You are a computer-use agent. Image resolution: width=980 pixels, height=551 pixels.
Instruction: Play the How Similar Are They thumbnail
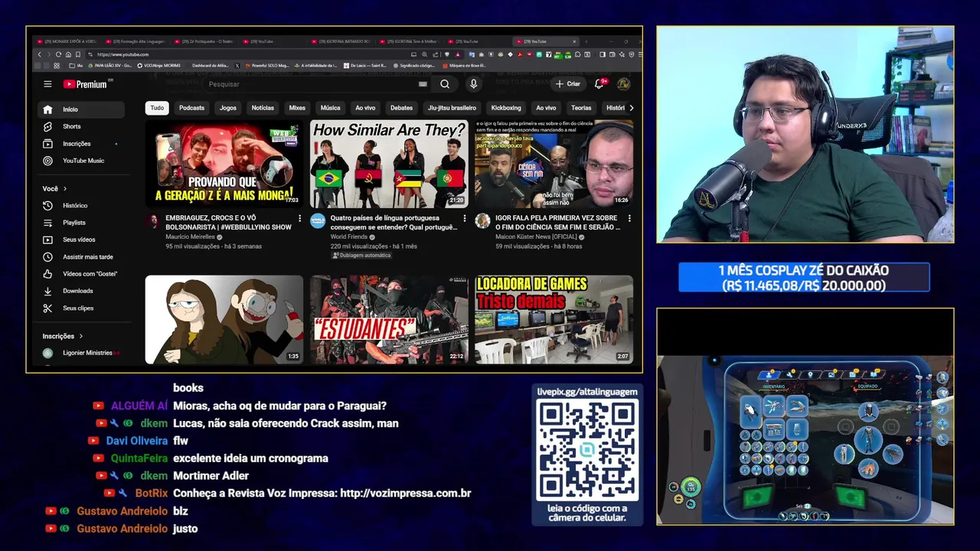point(389,164)
